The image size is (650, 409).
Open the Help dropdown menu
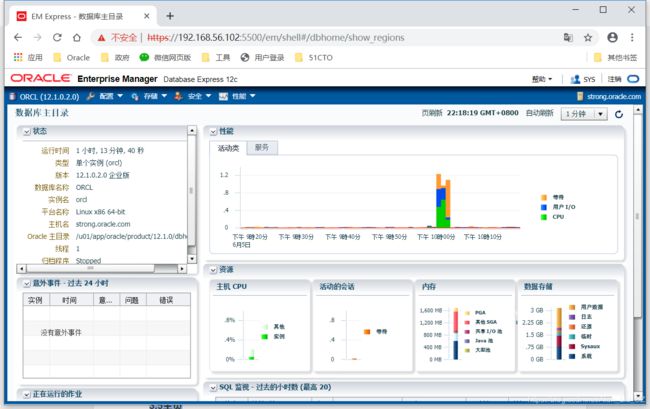pyautogui.click(x=542, y=79)
